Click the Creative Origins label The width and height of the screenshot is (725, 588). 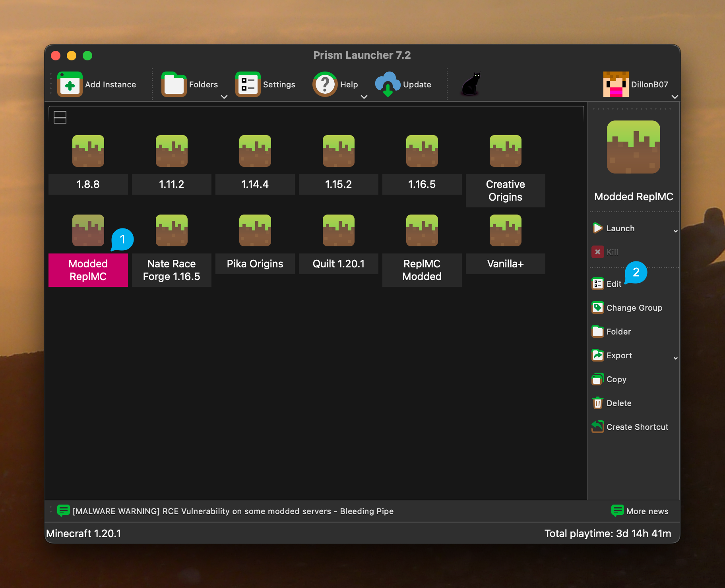pos(506,191)
